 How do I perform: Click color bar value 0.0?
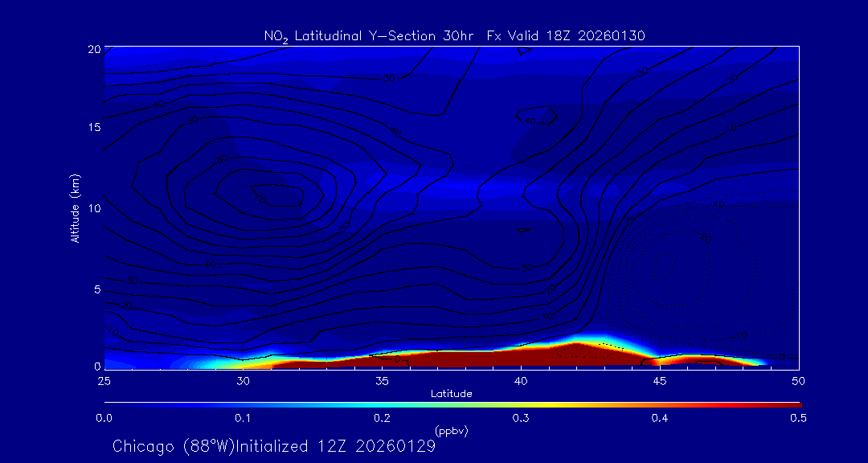tap(104, 419)
